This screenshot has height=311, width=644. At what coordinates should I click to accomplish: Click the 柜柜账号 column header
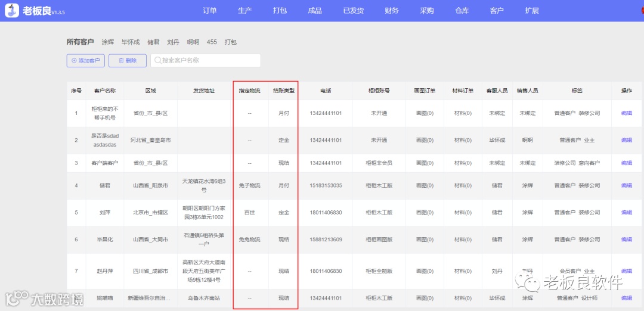379,91
